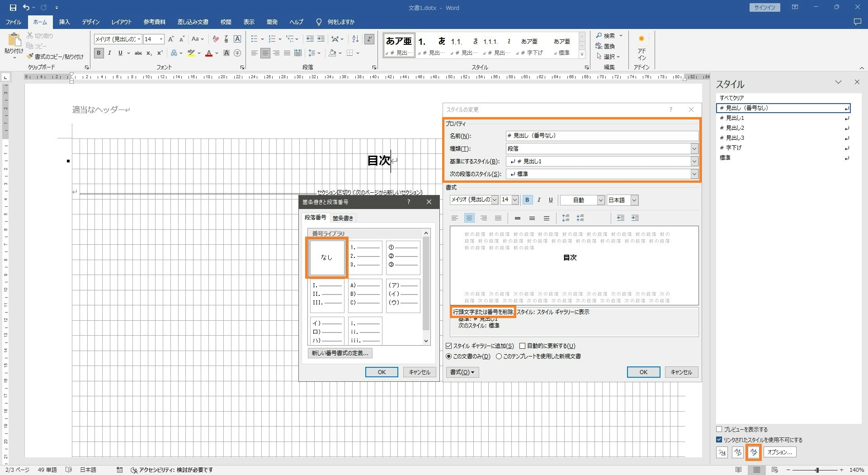This screenshot has height=475, width=868.
Task: Apply italic from the ribbon font group
Action: (x=109, y=53)
